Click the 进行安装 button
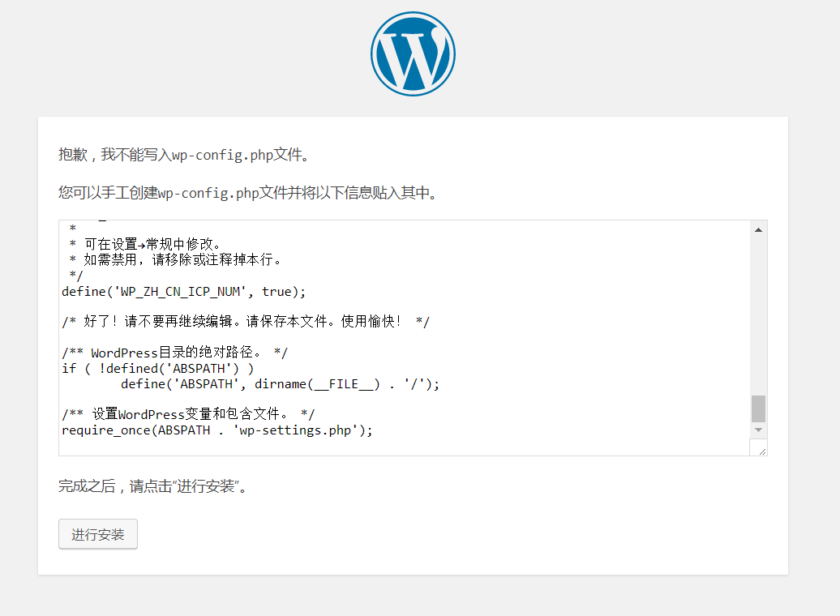 [98, 534]
